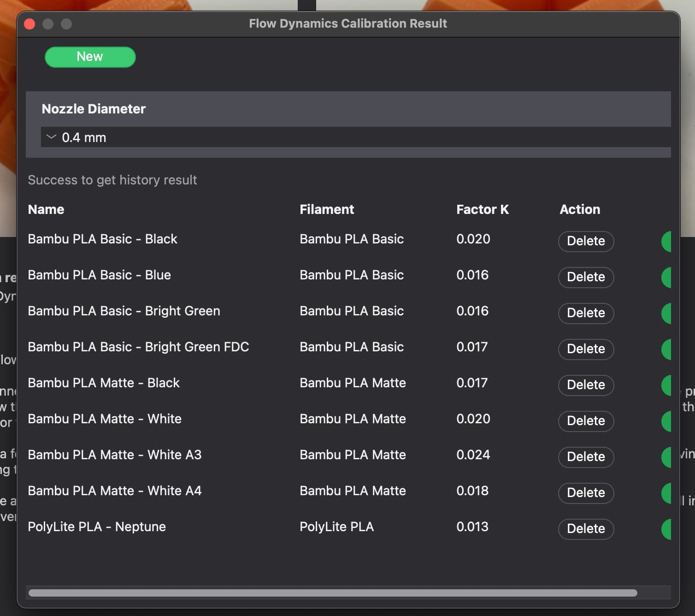The height and width of the screenshot is (616, 695).
Task: Click the Factor K value 0.013
Action: (x=472, y=527)
